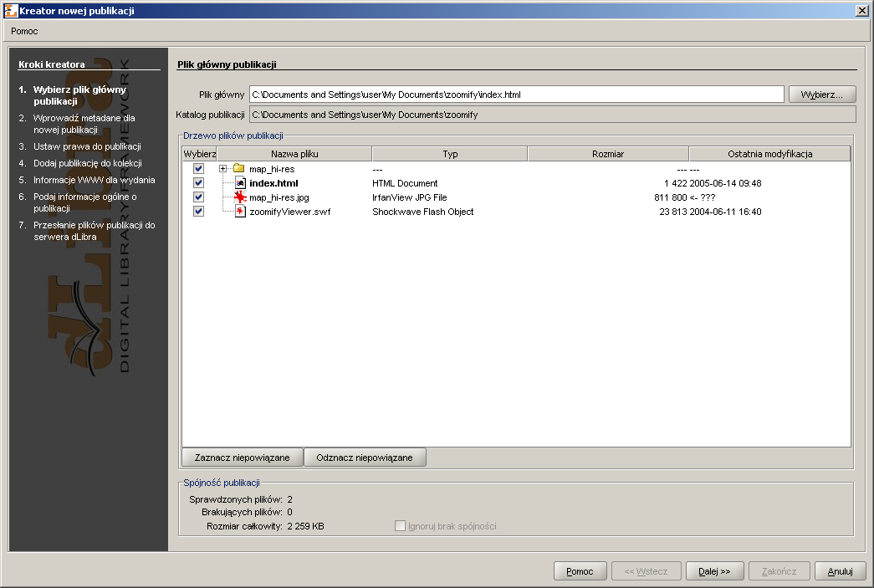Uncheck the index.html file checkbox

pyautogui.click(x=198, y=183)
